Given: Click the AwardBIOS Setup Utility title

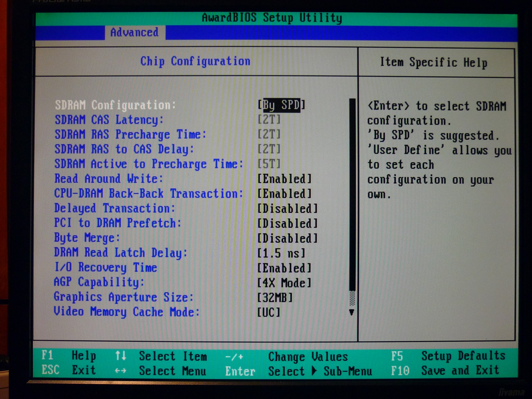Looking at the screenshot, I should [x=272, y=18].
